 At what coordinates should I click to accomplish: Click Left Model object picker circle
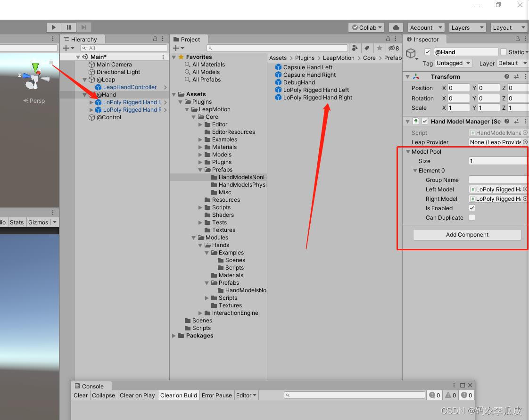[525, 189]
